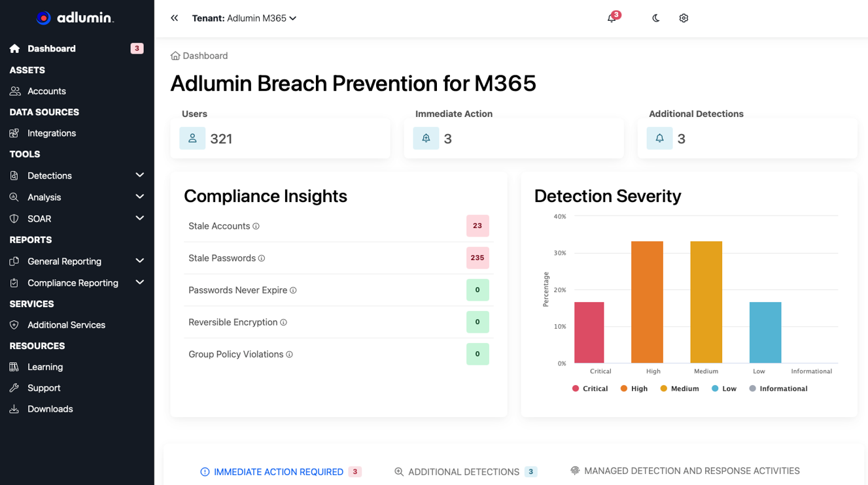Open the Tenant dropdown selector
The image size is (868, 485).
coord(245,18)
